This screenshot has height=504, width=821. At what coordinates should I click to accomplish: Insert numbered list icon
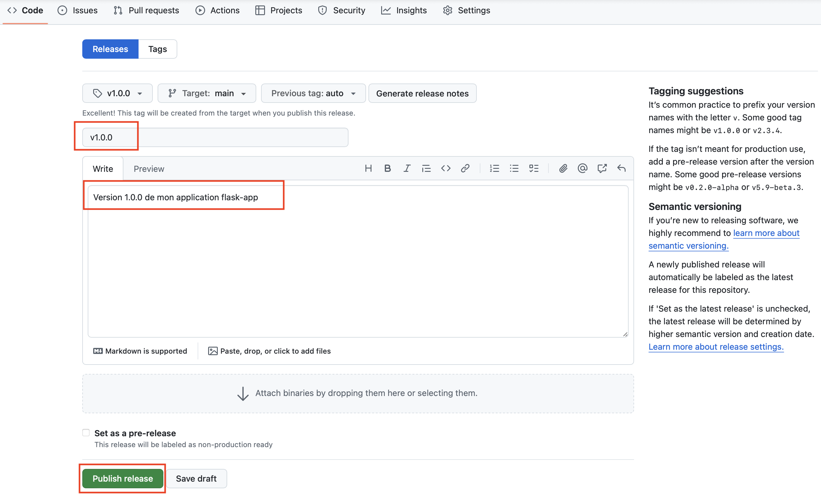pyautogui.click(x=494, y=168)
